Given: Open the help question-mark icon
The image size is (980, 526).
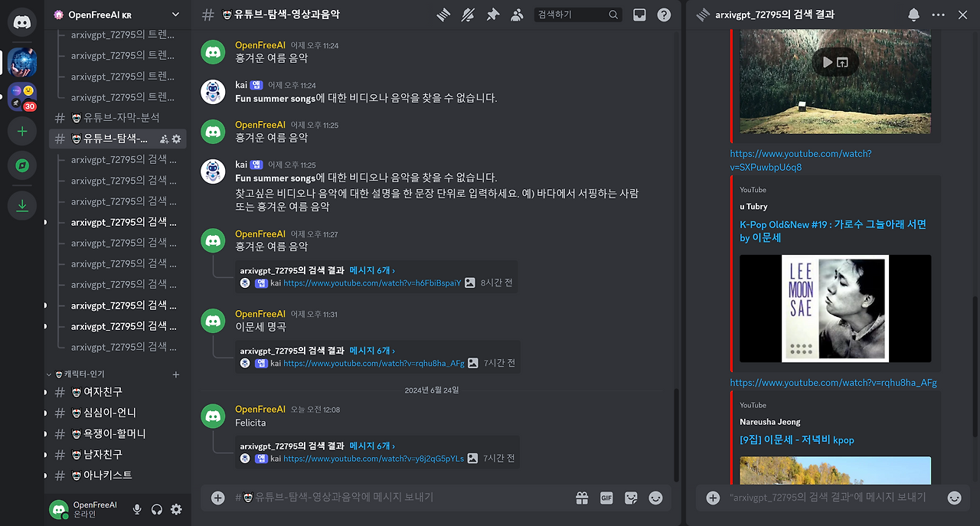Looking at the screenshot, I should pyautogui.click(x=664, y=15).
